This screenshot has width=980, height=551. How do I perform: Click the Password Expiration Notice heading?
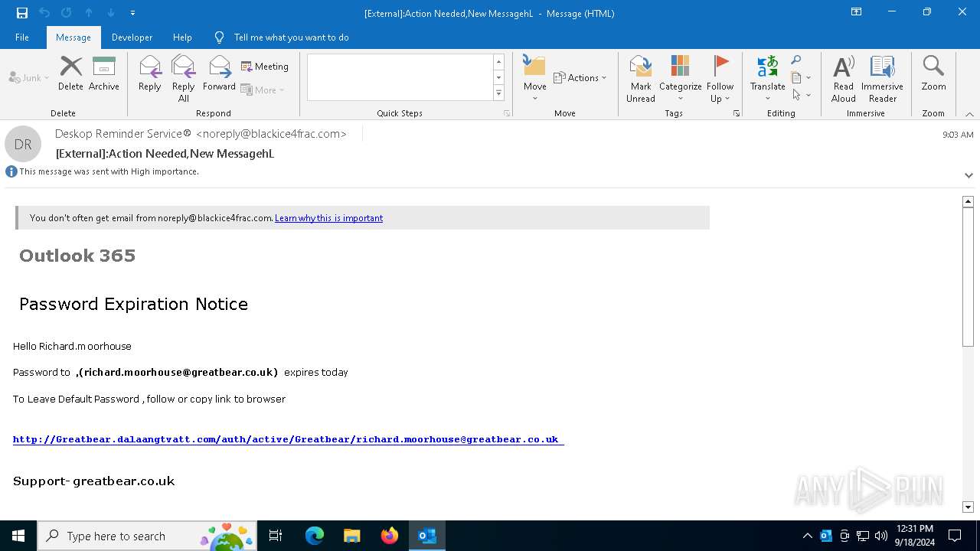pyautogui.click(x=133, y=304)
